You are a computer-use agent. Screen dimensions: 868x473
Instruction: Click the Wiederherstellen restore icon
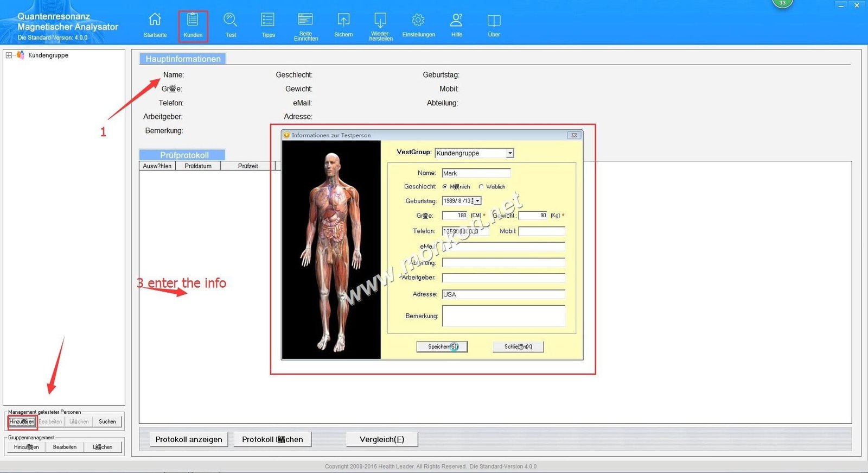coord(381,20)
